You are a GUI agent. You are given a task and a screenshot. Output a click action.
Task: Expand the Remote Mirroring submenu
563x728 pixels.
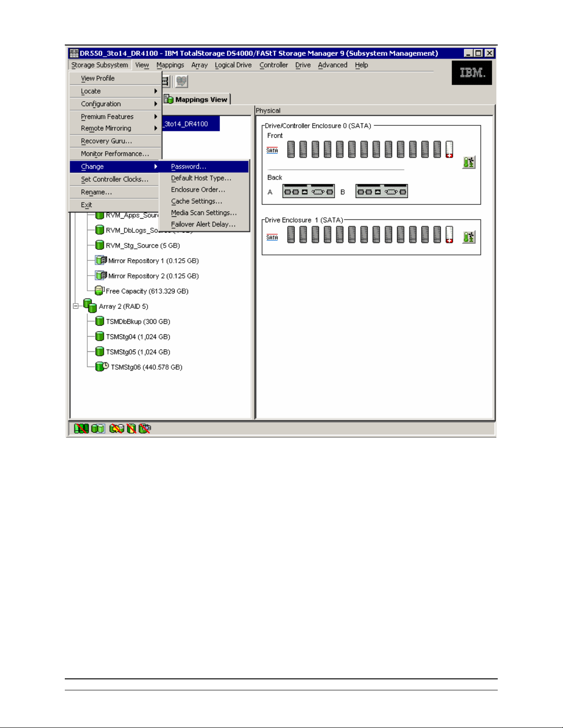click(x=115, y=128)
